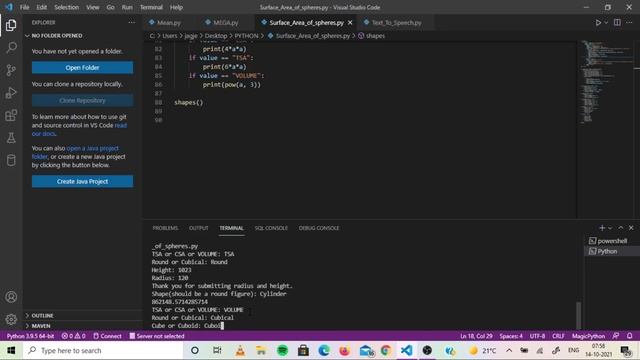
Task: Open editor more actions menu
Action: tap(629, 22)
